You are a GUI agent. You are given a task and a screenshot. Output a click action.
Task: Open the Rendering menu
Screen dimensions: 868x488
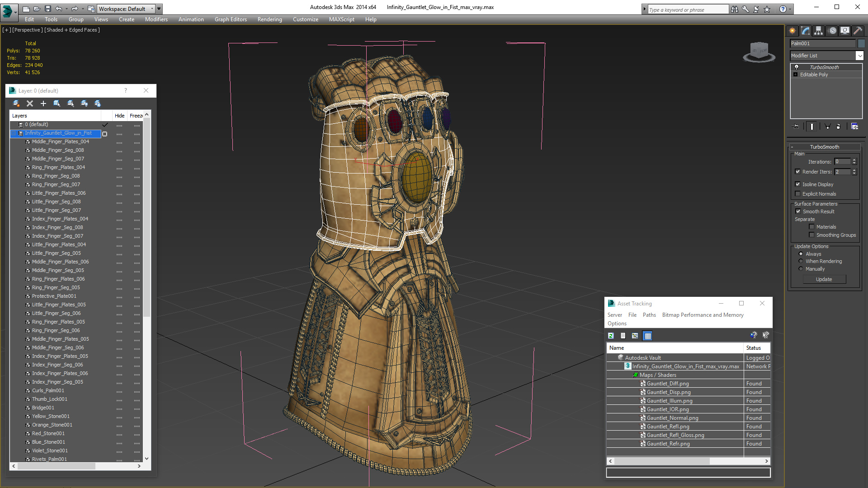coord(270,19)
